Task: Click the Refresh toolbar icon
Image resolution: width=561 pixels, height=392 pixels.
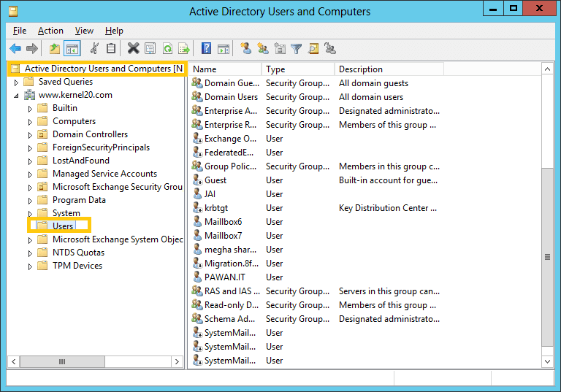Action: pos(167,48)
